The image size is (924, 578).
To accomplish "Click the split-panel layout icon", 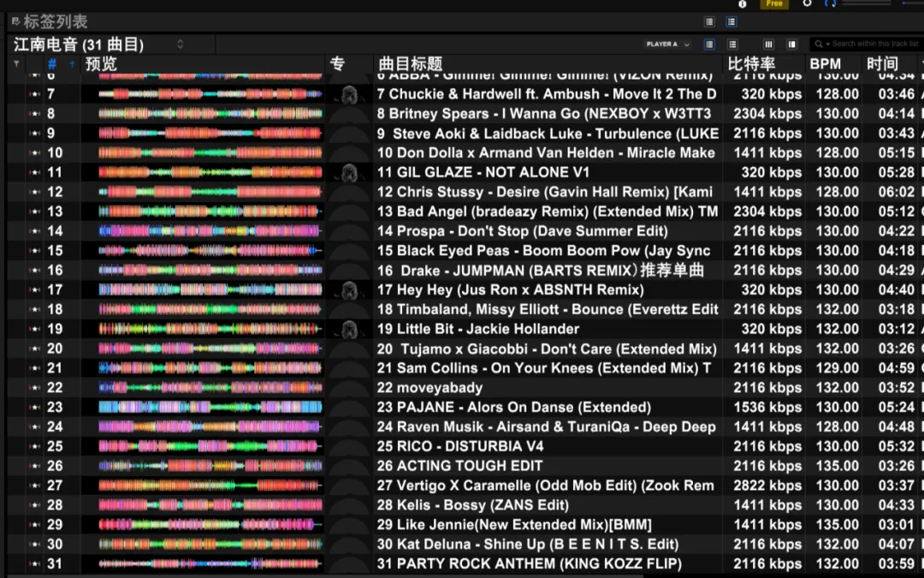I will [792, 45].
